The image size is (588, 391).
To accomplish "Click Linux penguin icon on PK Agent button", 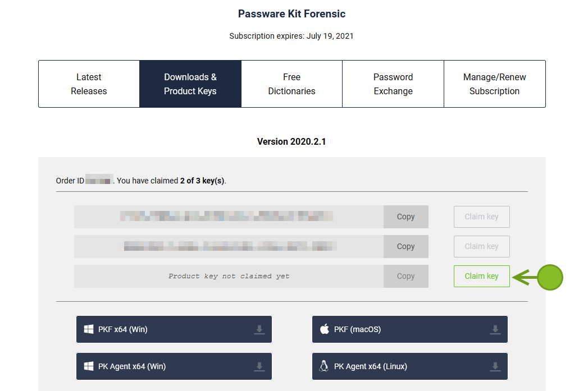I will click(323, 366).
